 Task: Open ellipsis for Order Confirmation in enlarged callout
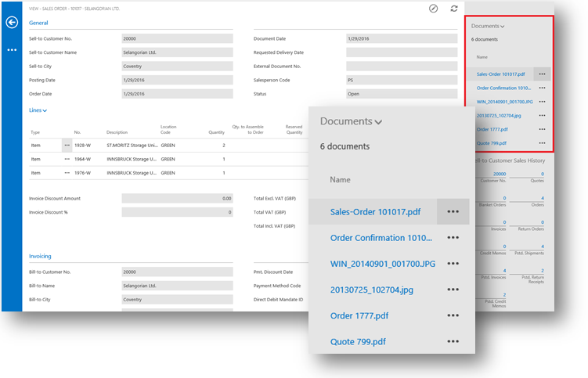tap(453, 238)
